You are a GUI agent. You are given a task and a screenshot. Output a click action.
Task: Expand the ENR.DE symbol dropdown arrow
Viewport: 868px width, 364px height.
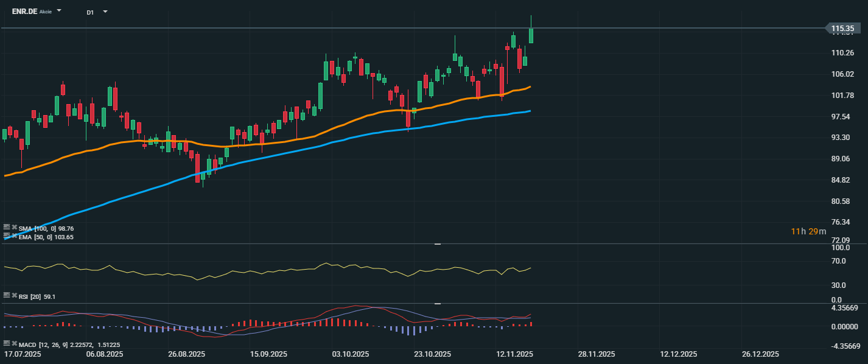point(59,12)
